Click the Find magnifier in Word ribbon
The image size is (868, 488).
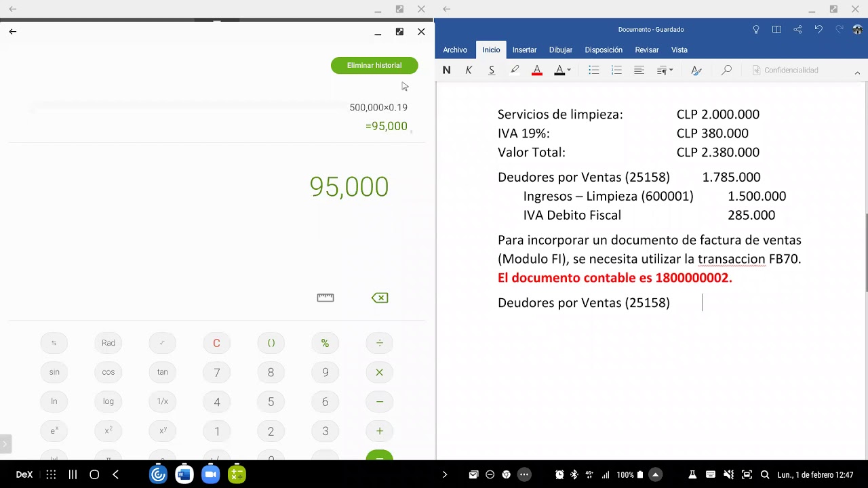[726, 70]
